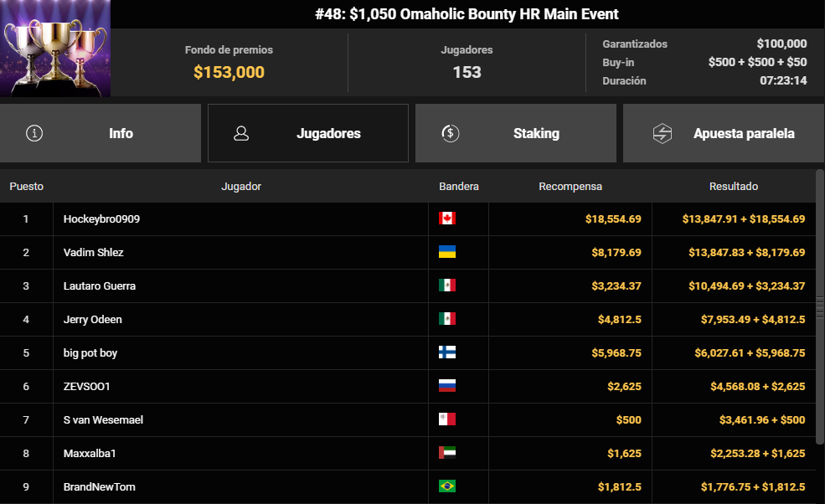The width and height of the screenshot is (825, 504).
Task: Sort by the Recompensa column header
Action: pos(570,187)
